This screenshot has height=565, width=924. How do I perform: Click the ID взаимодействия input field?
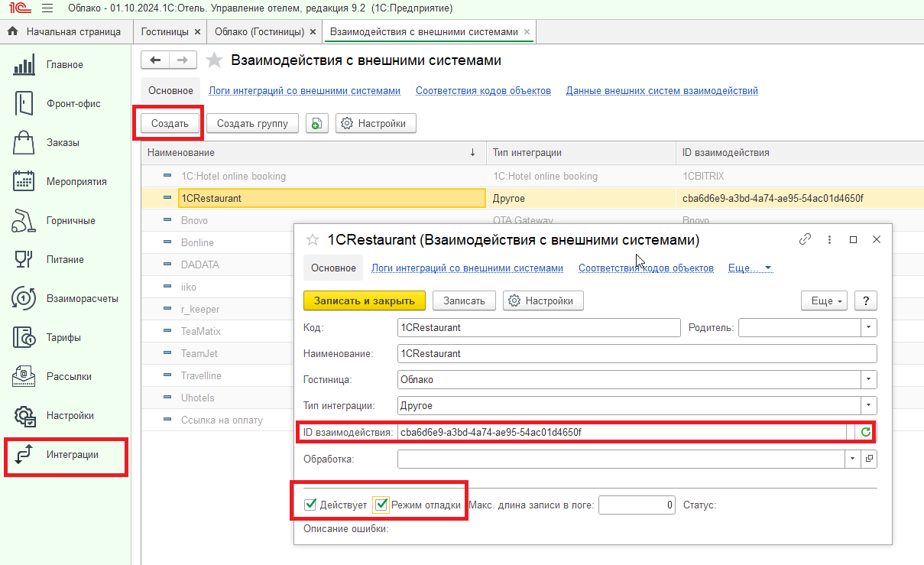click(621, 433)
